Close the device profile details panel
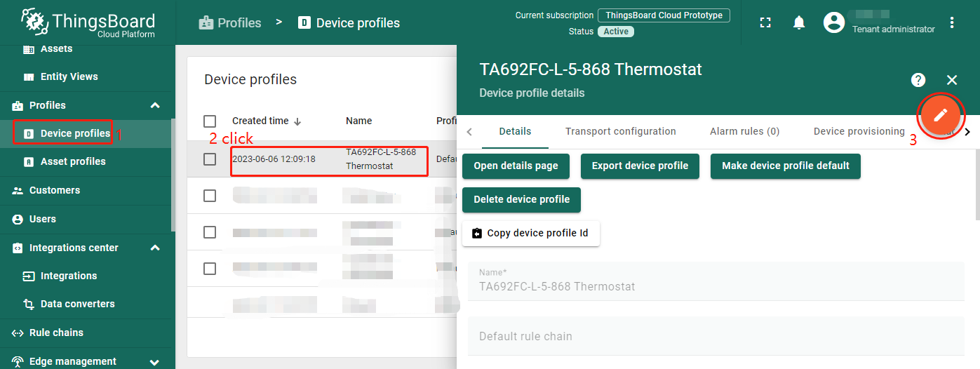 [x=952, y=80]
